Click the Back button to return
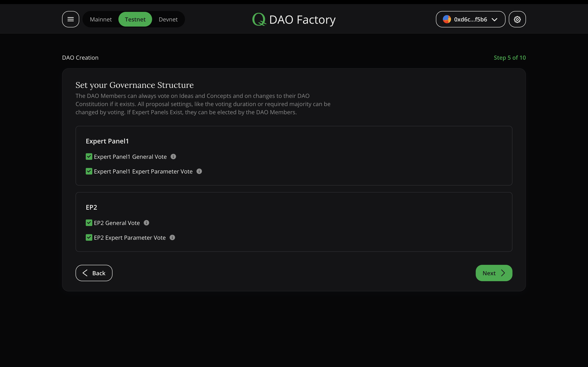This screenshot has height=367, width=588. (x=94, y=273)
